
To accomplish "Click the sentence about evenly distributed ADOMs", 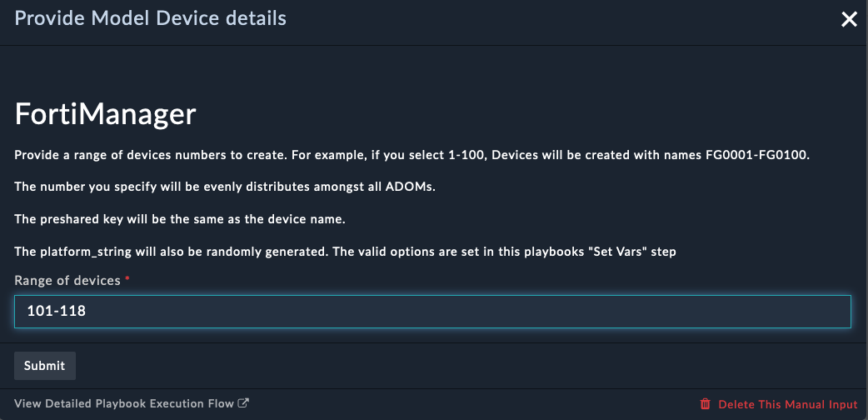I will pyautogui.click(x=225, y=187).
